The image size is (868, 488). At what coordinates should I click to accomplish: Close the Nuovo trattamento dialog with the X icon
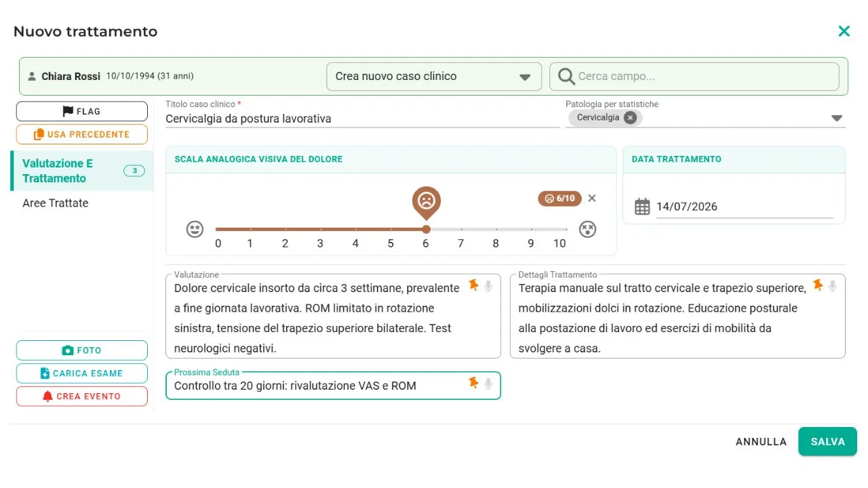pyautogui.click(x=844, y=31)
